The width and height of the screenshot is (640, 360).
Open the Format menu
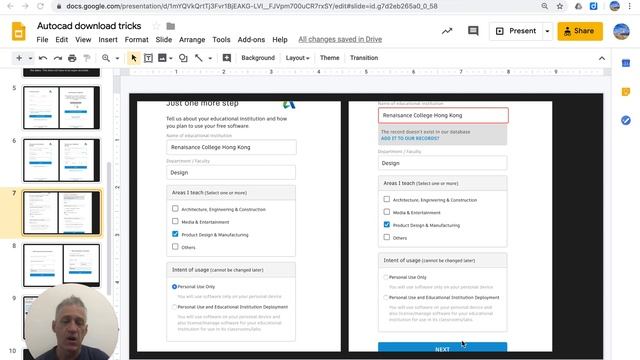click(136, 40)
